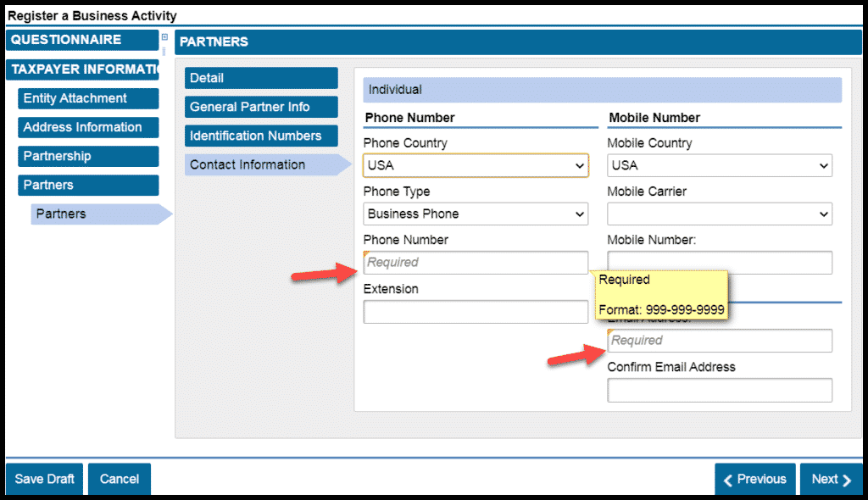The width and height of the screenshot is (868, 500).
Task: Switch to the Detail tab
Action: tap(261, 78)
